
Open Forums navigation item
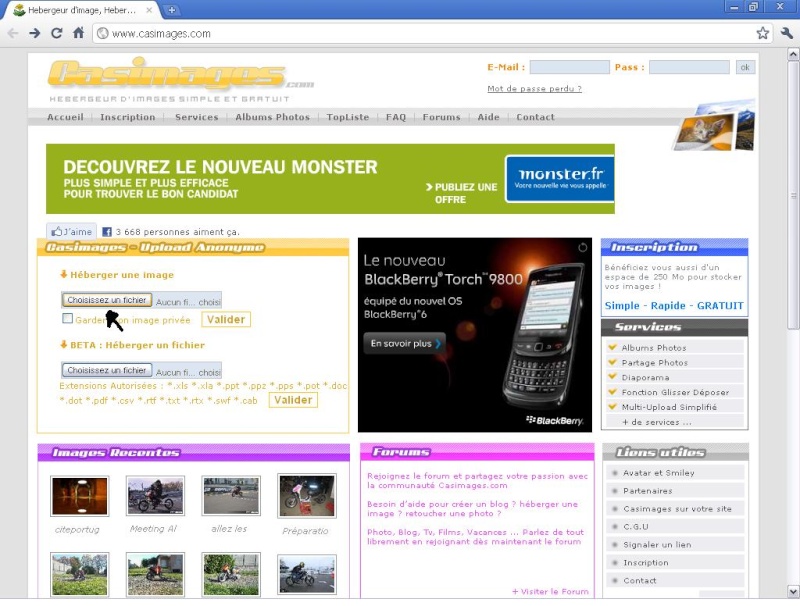coord(441,117)
